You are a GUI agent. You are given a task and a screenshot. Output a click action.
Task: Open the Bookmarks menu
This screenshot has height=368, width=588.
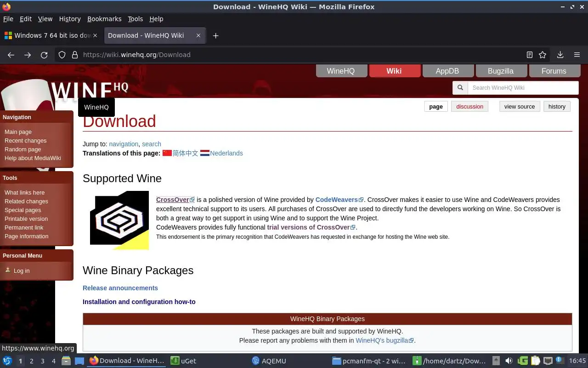pyautogui.click(x=104, y=19)
